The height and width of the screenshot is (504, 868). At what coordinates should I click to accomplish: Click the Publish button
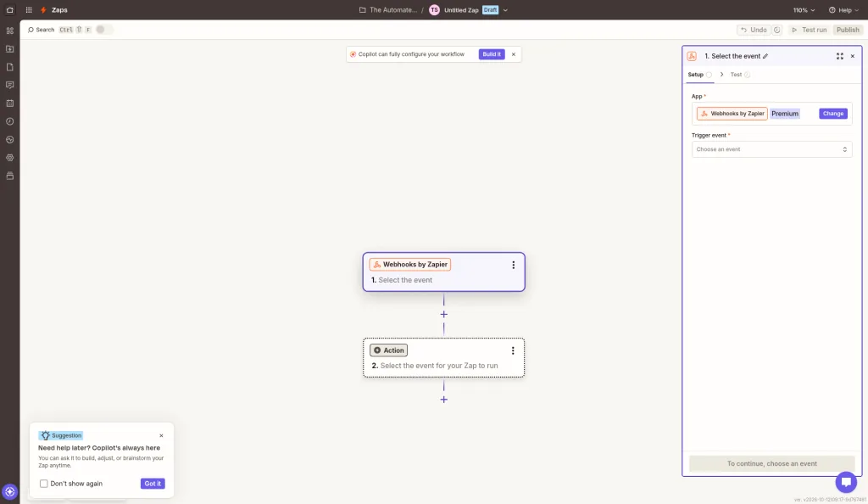848,30
